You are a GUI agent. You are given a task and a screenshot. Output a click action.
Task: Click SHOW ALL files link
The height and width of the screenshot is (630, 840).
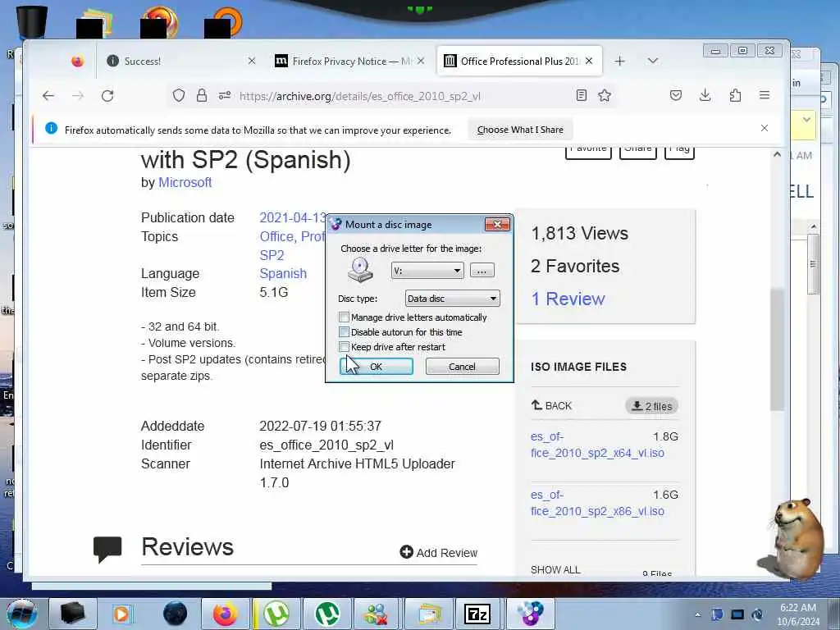[x=555, y=569]
